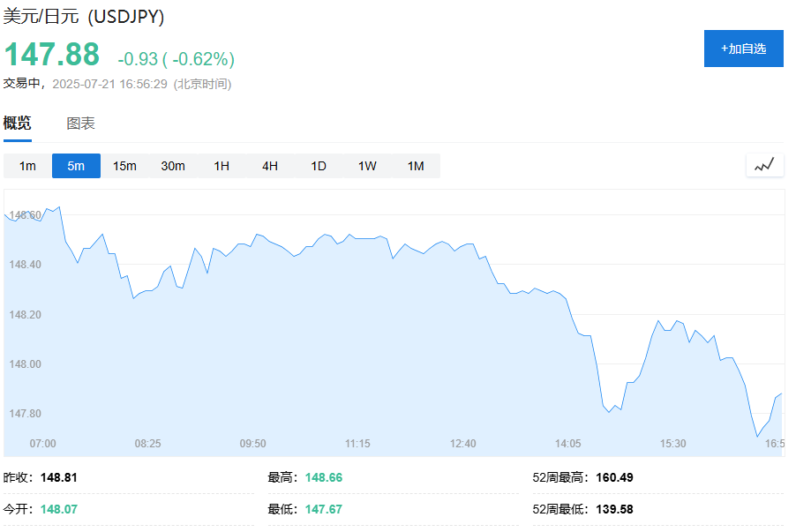Switch to the 概览 tab
Screen dimensions: 796x532
click(17, 124)
